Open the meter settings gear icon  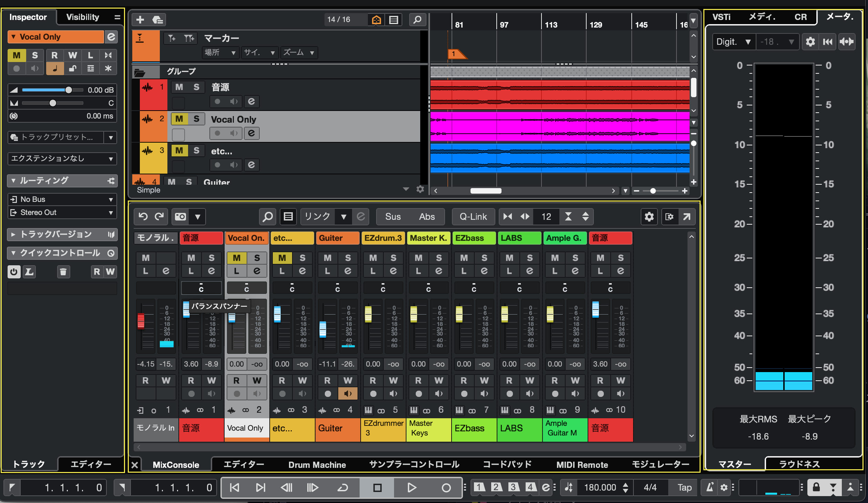point(810,42)
